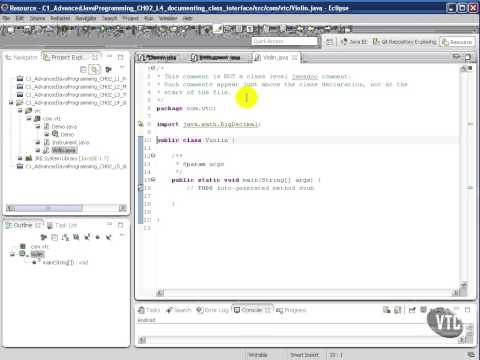
Task: Expand the JRE System Library node
Action: [20, 158]
